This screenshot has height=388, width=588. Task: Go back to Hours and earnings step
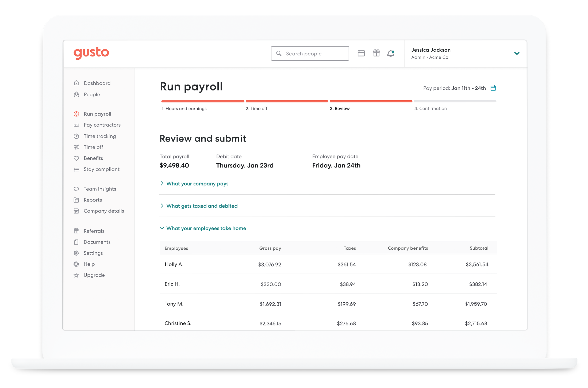pos(184,108)
